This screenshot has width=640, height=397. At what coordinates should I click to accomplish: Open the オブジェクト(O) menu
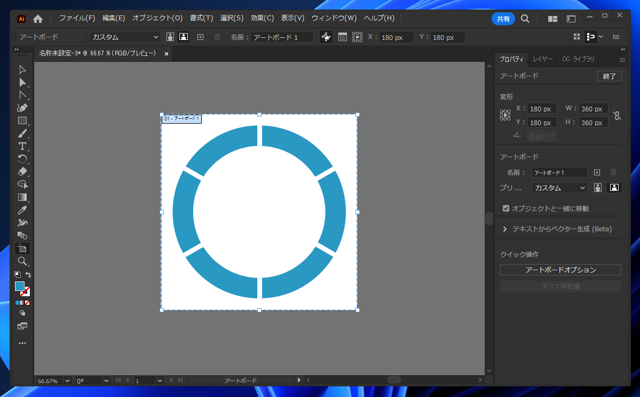click(x=157, y=18)
